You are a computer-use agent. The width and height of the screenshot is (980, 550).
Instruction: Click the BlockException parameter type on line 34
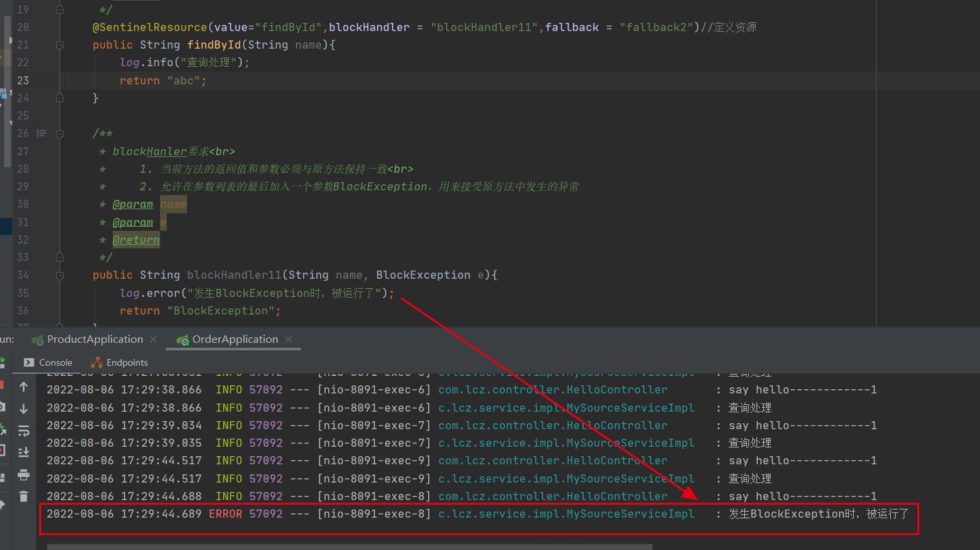point(423,275)
